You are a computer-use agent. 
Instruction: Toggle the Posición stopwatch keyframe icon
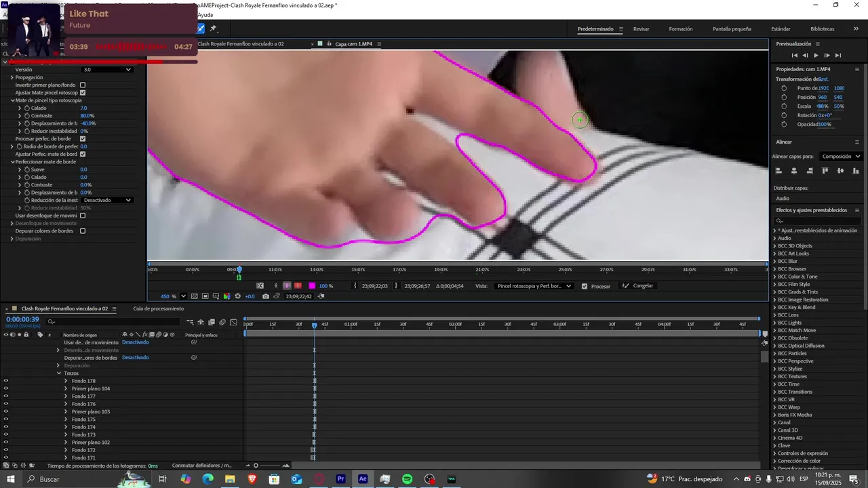[785, 97]
